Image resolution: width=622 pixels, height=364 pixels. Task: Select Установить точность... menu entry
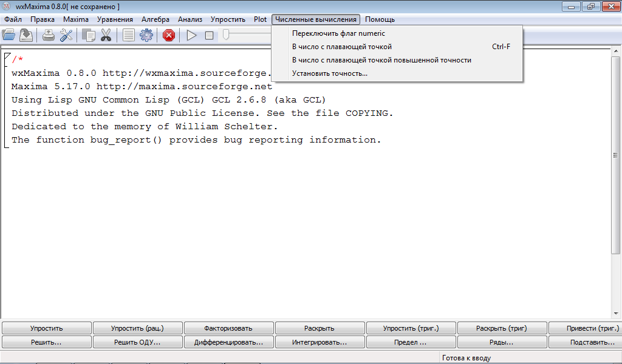(397, 73)
